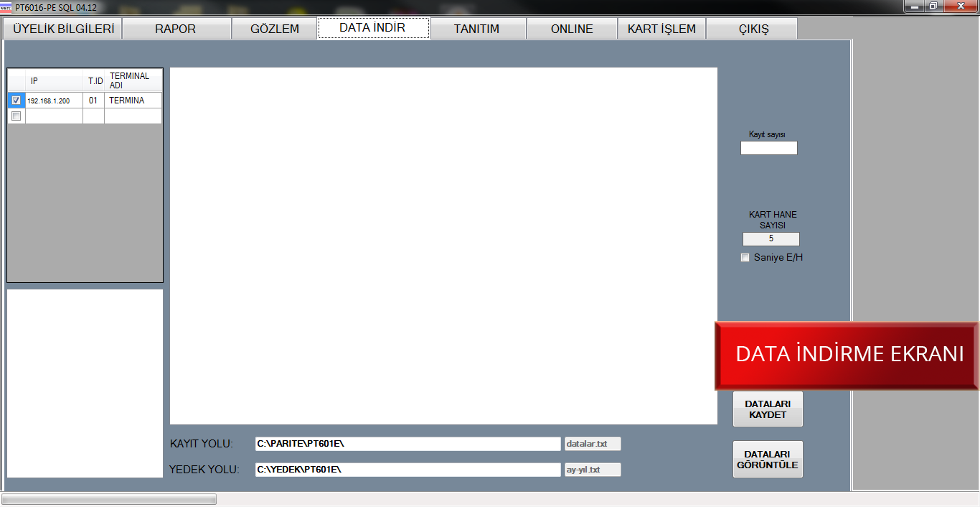
Task: Switch to the RAPOR tab
Action: (176, 29)
